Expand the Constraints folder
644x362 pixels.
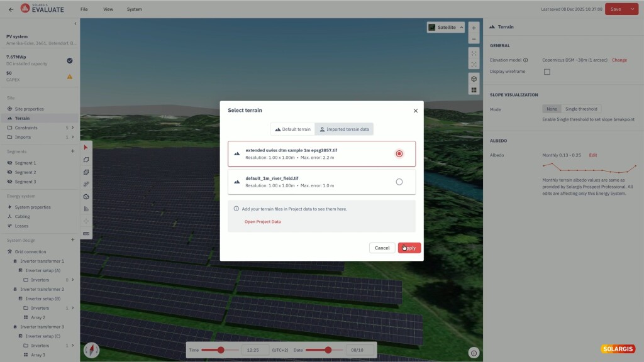tap(73, 128)
